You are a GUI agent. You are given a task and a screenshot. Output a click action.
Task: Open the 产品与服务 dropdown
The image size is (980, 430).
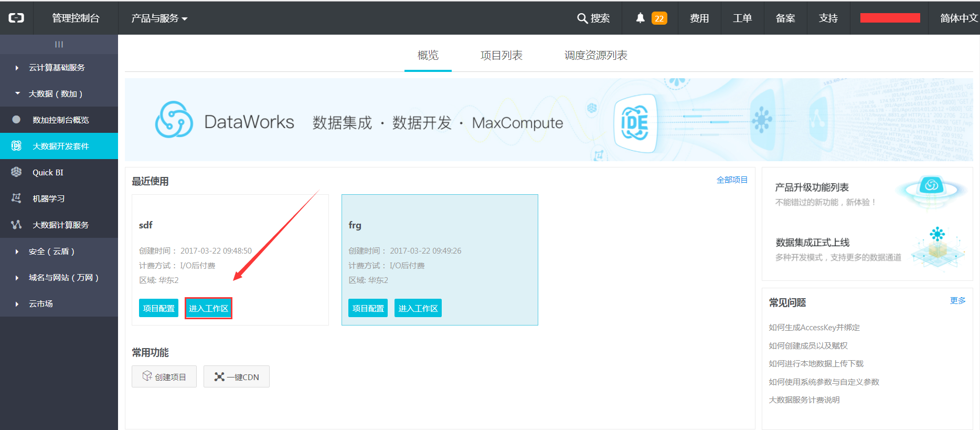pyautogui.click(x=159, y=18)
